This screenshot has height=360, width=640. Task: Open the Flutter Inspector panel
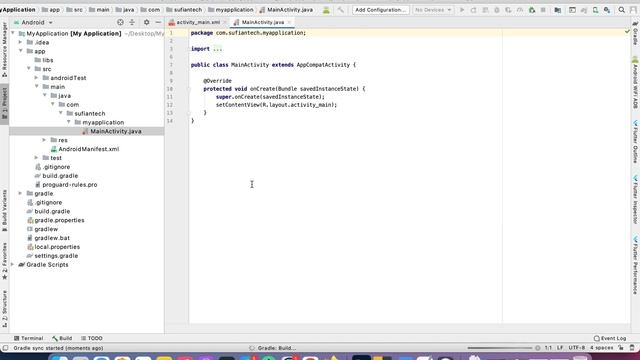coord(636,200)
